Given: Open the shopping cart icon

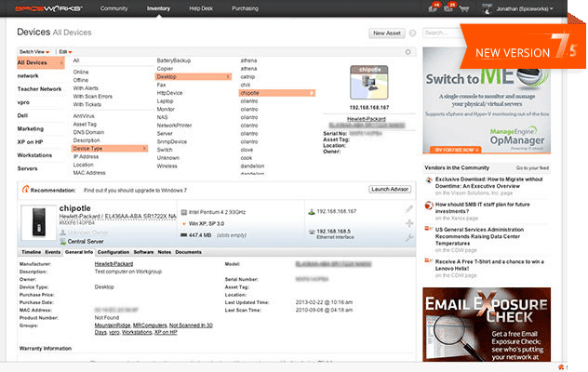Looking at the screenshot, I should (x=464, y=8).
